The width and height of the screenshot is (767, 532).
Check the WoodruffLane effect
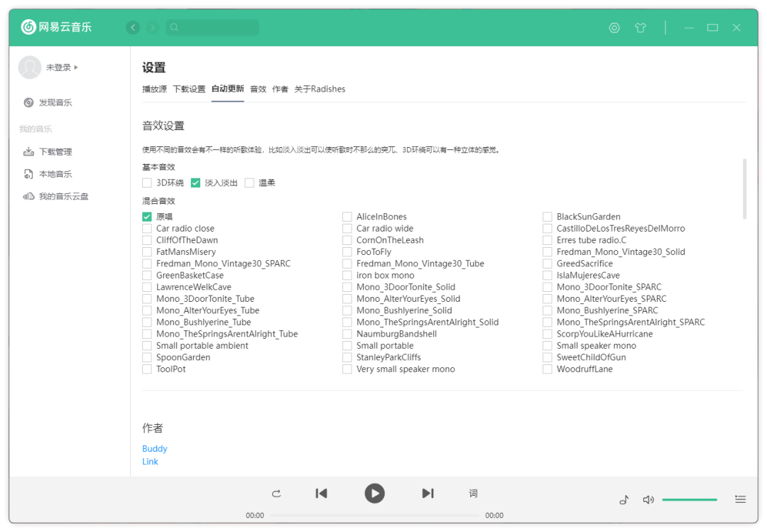point(548,369)
